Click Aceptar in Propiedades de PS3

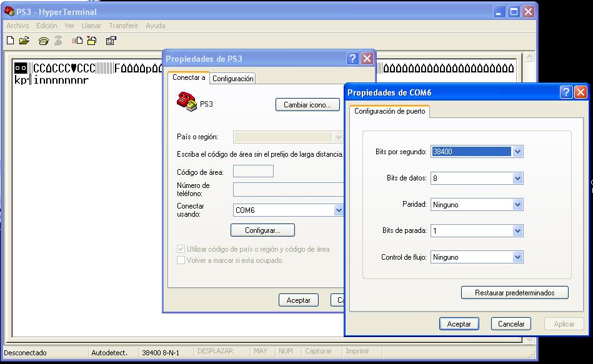pos(299,300)
